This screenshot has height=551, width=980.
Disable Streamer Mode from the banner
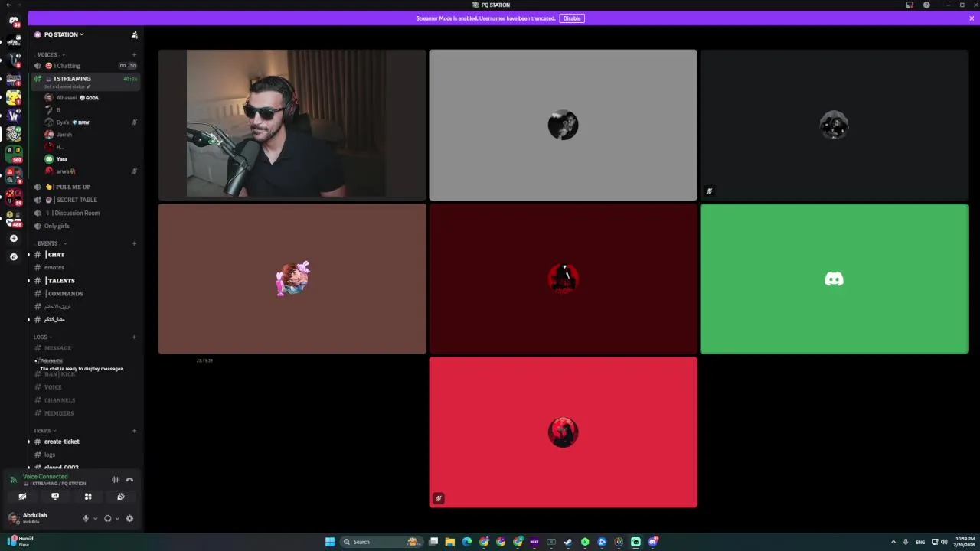[572, 18]
